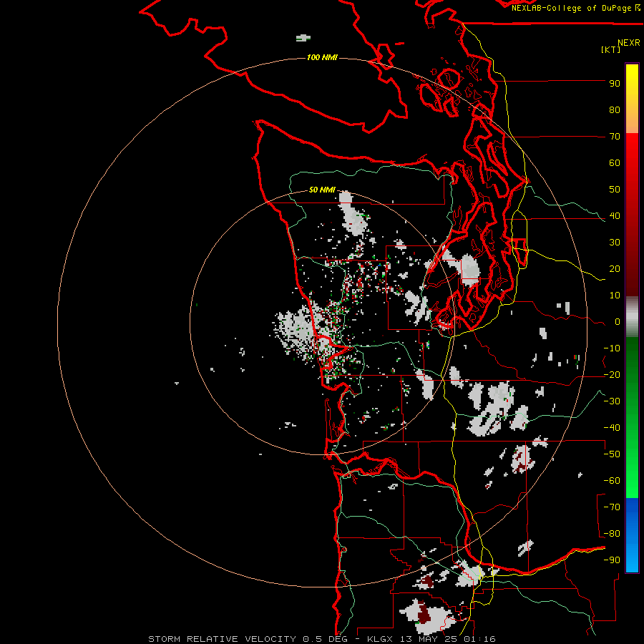Click the -50 knot scale value
Viewport: 644px width, 644px height.
pos(612,454)
